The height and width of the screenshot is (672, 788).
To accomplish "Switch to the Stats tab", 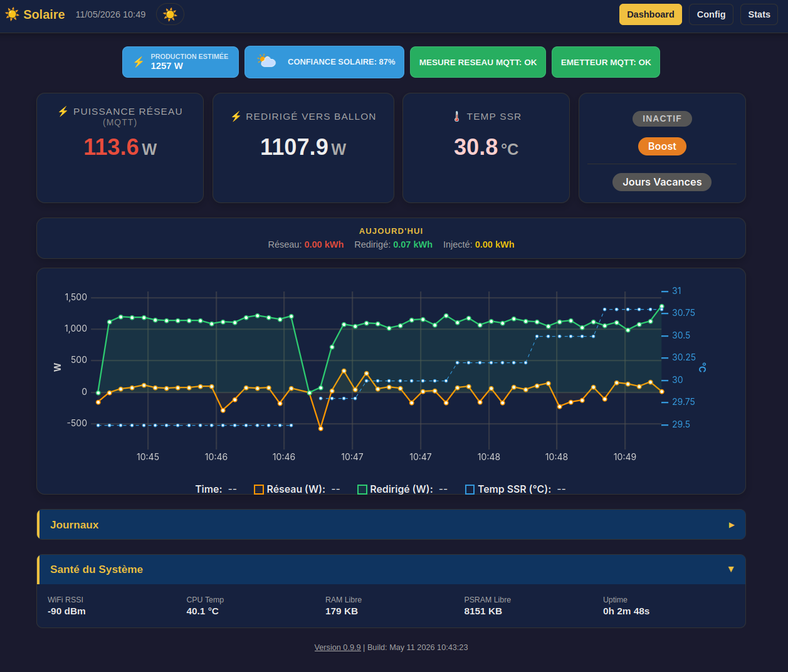I will tap(759, 14).
